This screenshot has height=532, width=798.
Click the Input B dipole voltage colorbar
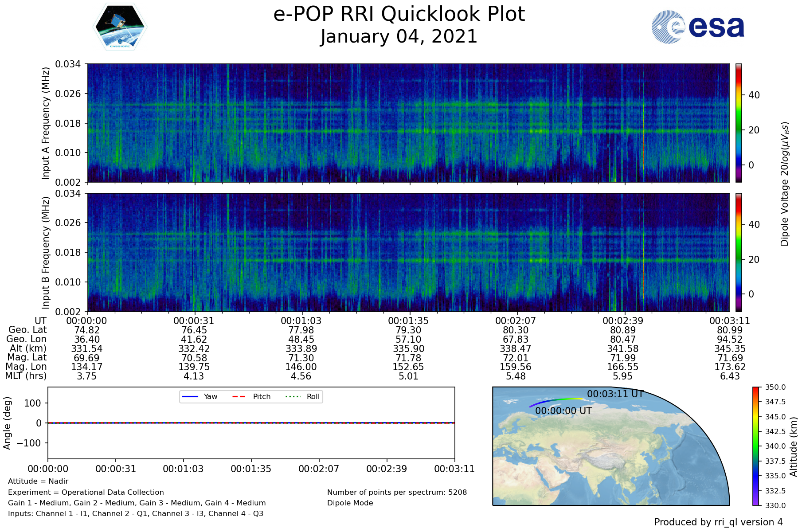[739, 252]
